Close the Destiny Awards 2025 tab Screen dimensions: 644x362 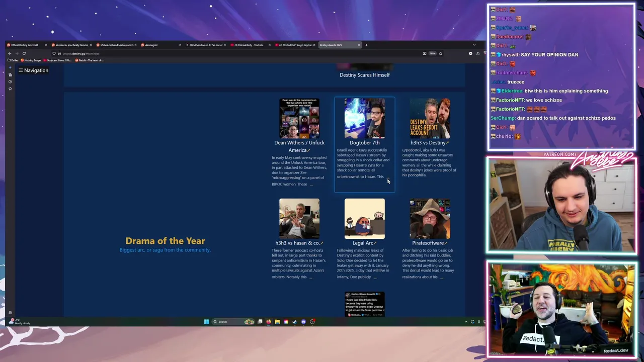[x=359, y=45]
